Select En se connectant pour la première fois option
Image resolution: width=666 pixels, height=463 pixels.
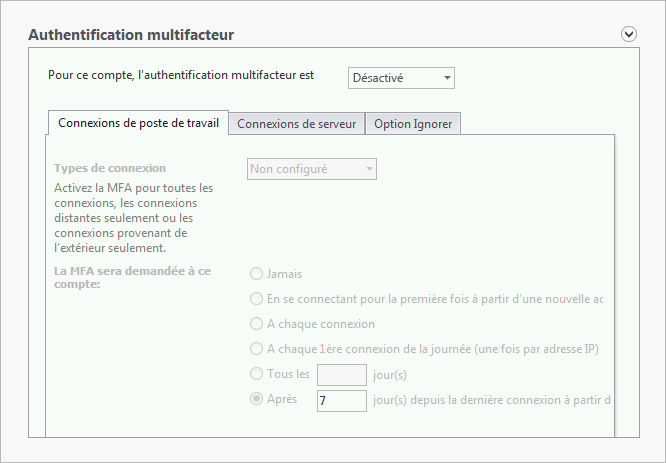point(256,299)
